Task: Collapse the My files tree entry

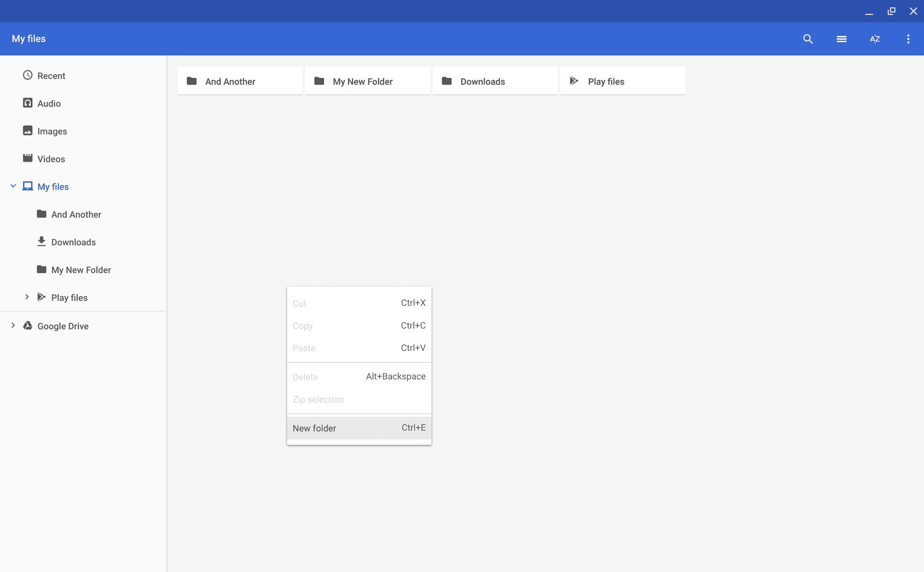Action: click(x=13, y=186)
